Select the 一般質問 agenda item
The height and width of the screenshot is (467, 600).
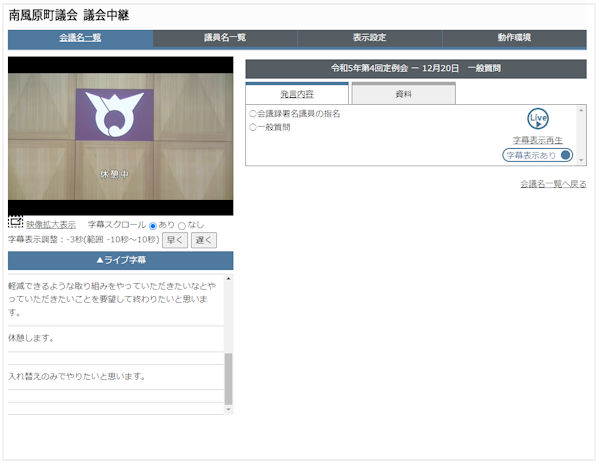click(x=270, y=128)
